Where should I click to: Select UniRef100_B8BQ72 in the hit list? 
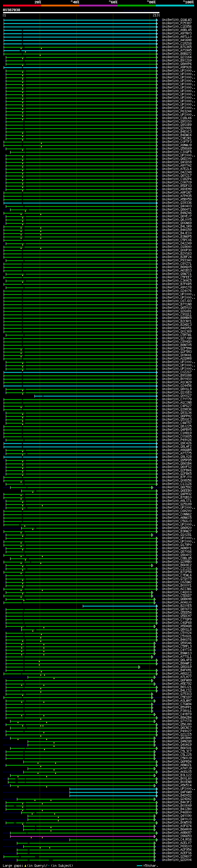tap(176, 54)
